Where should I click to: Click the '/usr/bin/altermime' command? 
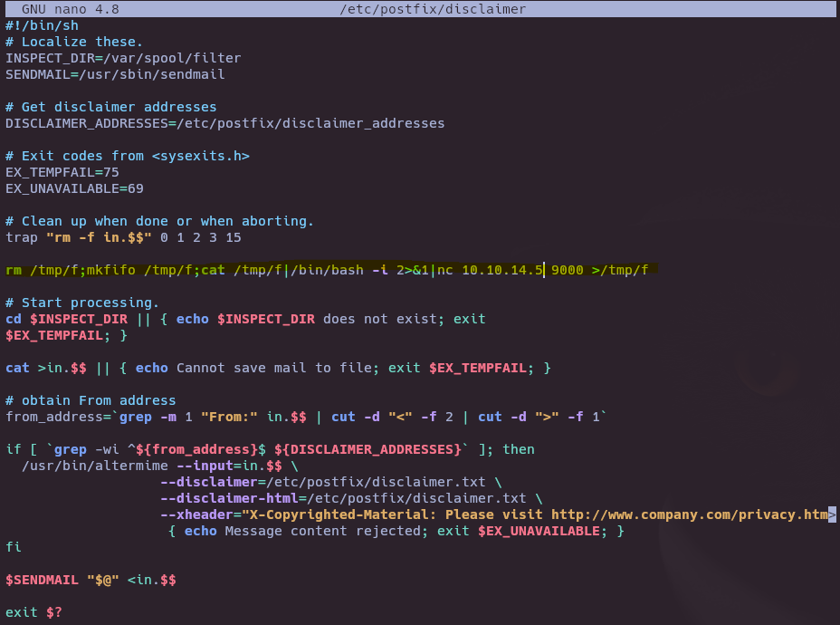point(95,466)
